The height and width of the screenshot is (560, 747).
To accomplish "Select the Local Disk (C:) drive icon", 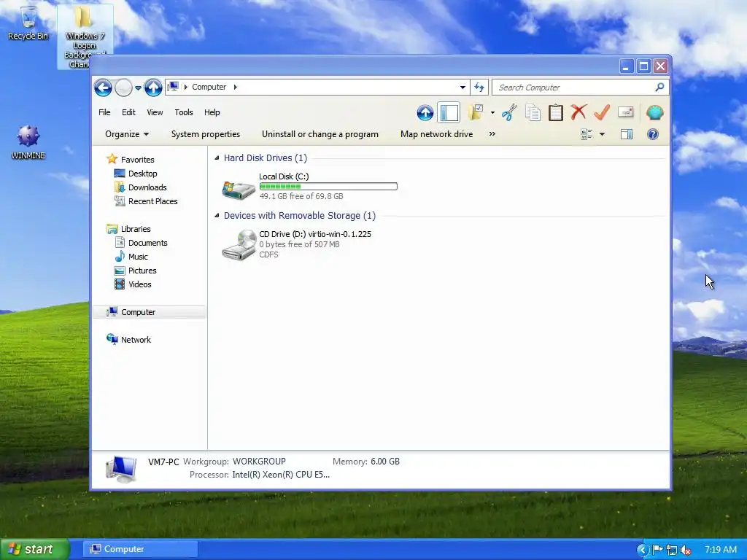I will tap(239, 189).
